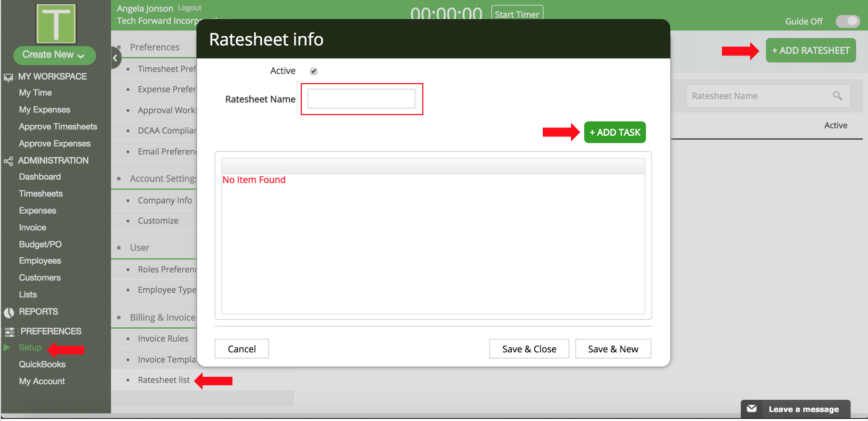This screenshot has height=421, width=868.
Task: Select Setup under Preferences
Action: click(30, 347)
